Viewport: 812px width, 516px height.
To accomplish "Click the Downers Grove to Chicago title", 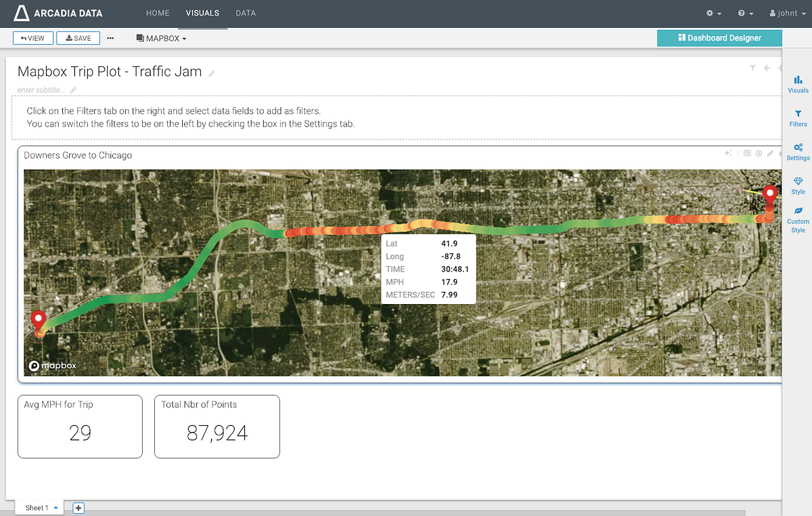I will pos(78,155).
